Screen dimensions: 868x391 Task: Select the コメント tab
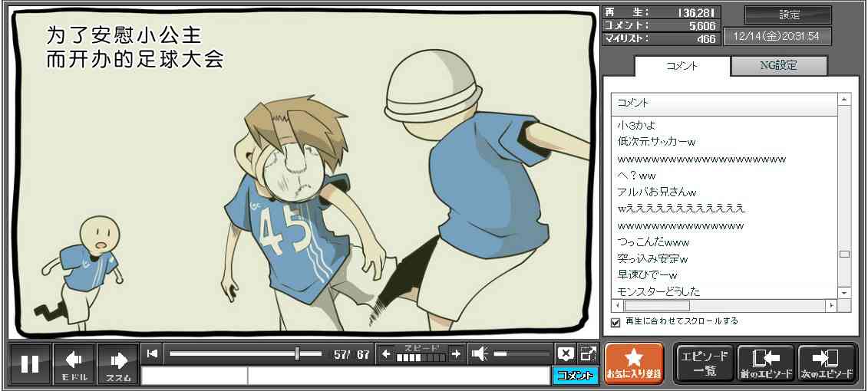pyautogui.click(x=682, y=66)
